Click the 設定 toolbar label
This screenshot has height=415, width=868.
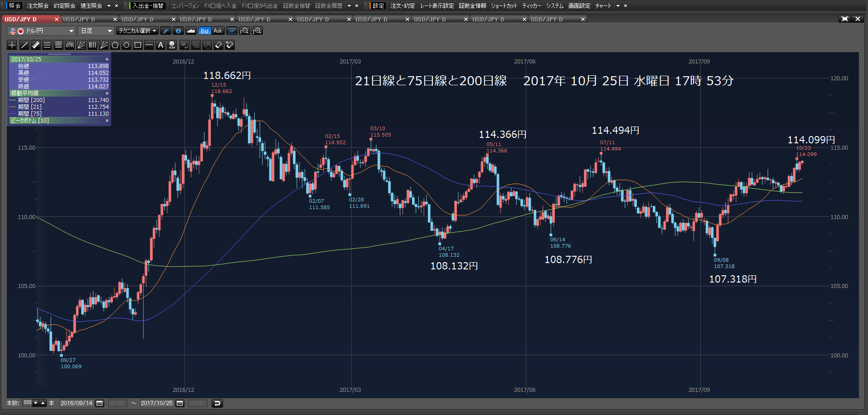tap(378, 6)
